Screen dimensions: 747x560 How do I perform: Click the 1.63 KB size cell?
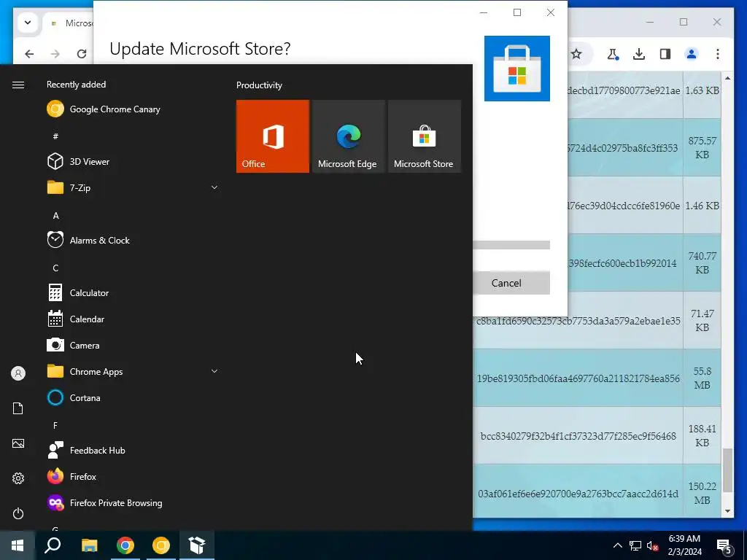coord(703,90)
